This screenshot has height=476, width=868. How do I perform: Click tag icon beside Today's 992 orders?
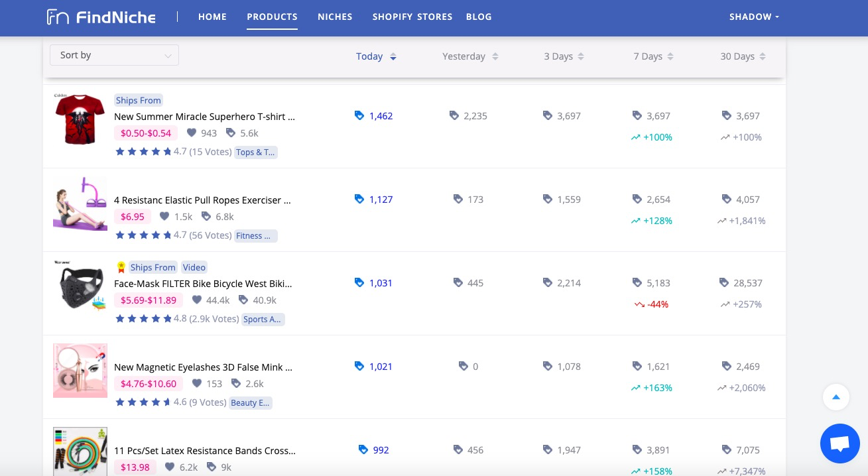(363, 450)
